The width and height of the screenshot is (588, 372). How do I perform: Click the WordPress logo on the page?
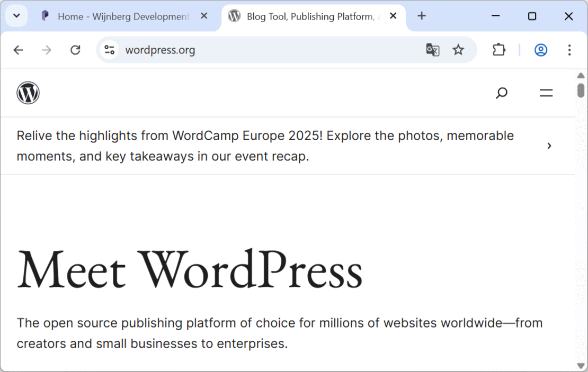(28, 93)
